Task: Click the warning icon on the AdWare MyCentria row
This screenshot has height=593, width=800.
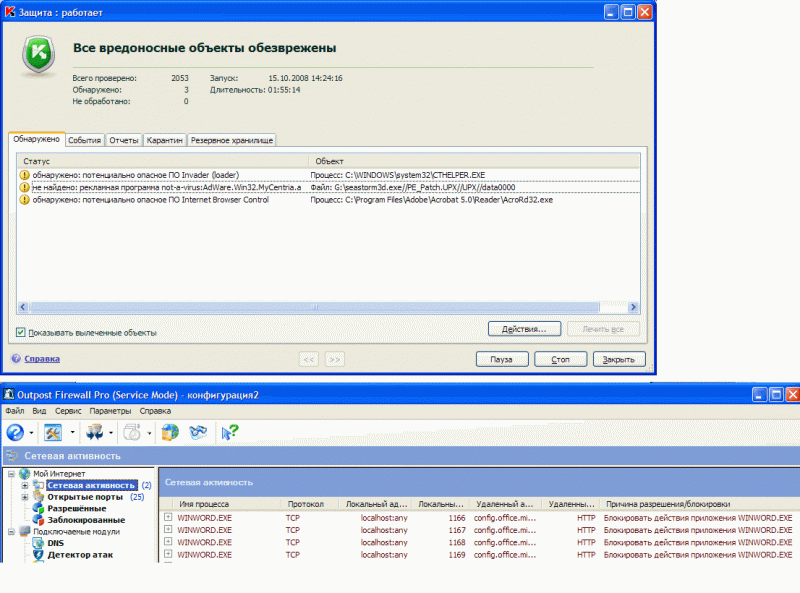Action: point(24,187)
